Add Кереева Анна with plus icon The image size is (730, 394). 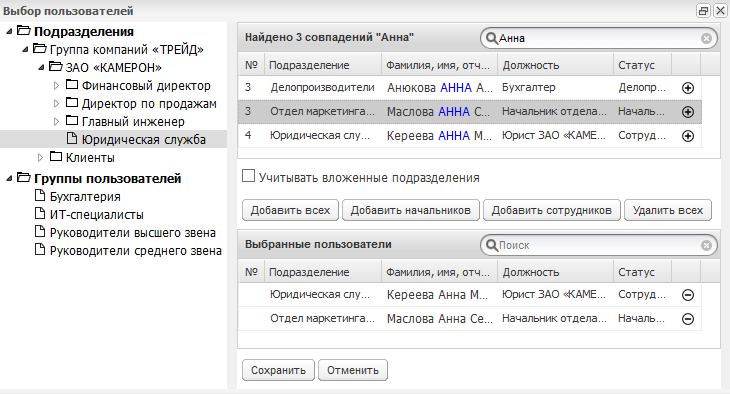[688, 136]
